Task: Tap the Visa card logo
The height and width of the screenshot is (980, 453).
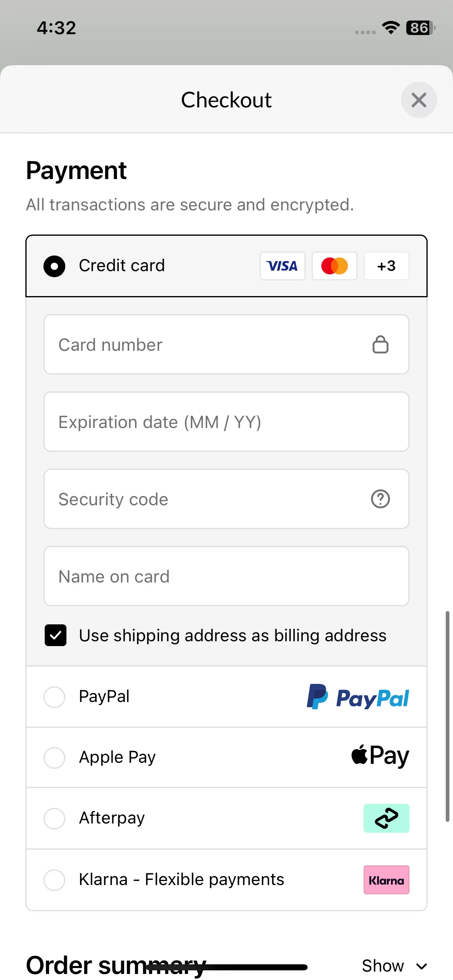Action: click(x=283, y=266)
